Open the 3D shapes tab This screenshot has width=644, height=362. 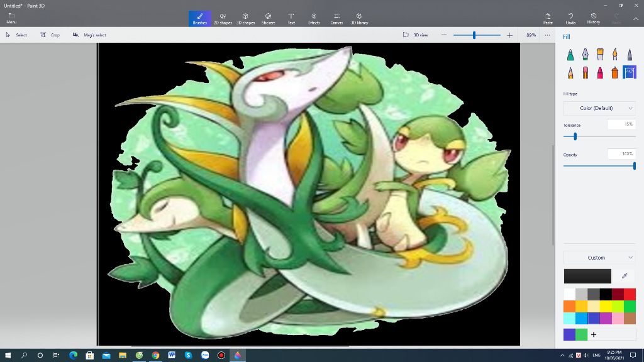click(x=246, y=18)
